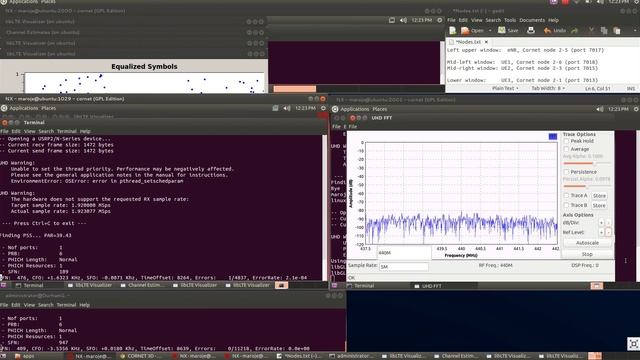This screenshot has width=640, height=360.
Task: Open Applications menu in the mid-left NX session
Action: pos(24,108)
